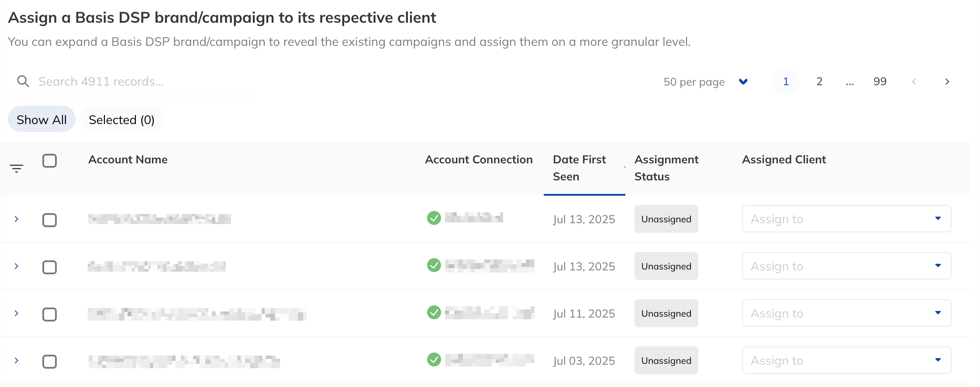Check the Jul 03, 2025 row checkbox
Viewport: 980px width, 387px height.
click(x=49, y=361)
